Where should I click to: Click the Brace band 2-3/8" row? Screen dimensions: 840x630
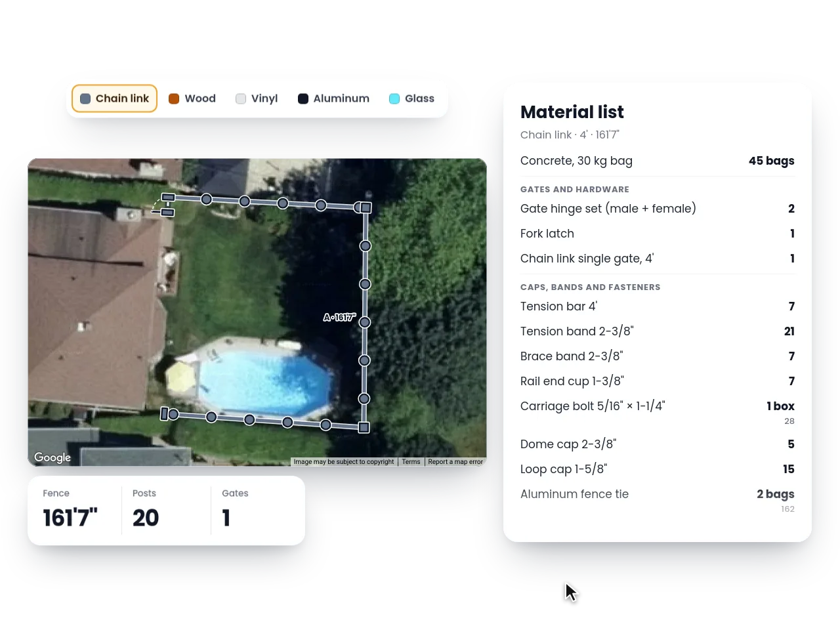tap(658, 356)
